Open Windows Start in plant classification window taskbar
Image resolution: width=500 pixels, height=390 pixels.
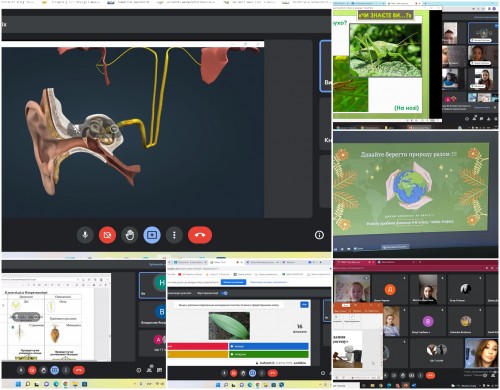18,384
